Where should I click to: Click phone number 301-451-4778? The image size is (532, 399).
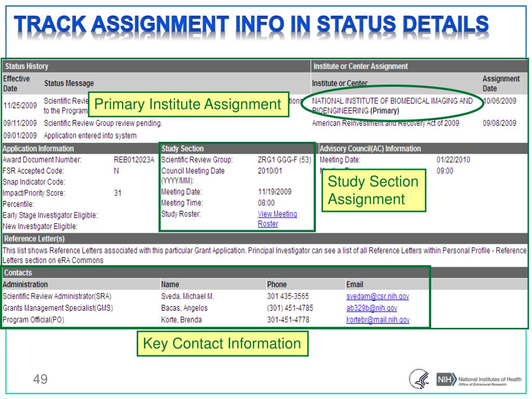coord(288,320)
